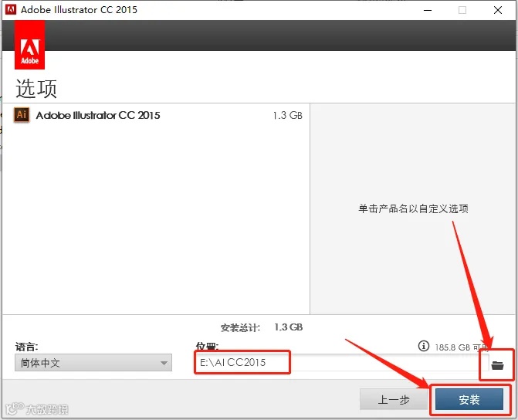518x420 pixels.
Task: Click the 语言 label
Action: coord(26,347)
